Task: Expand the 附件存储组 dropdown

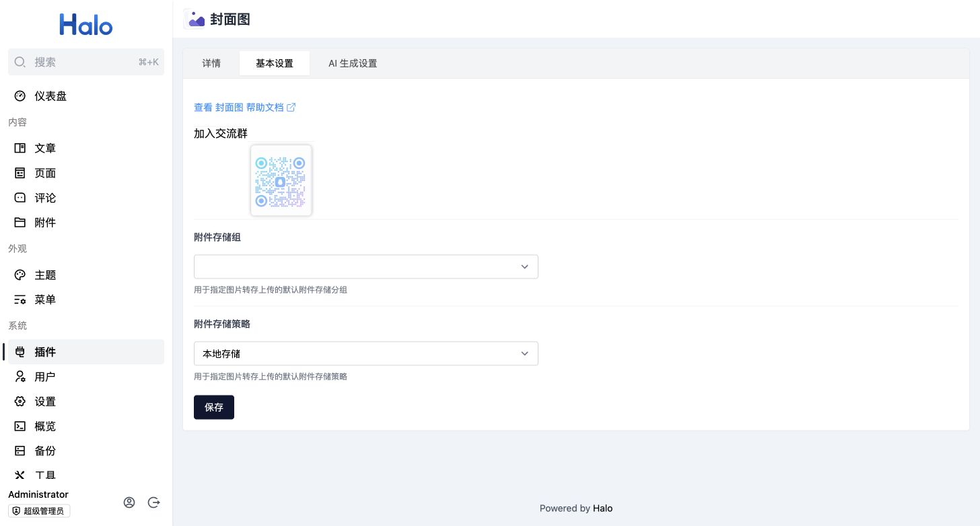Action: pos(366,266)
